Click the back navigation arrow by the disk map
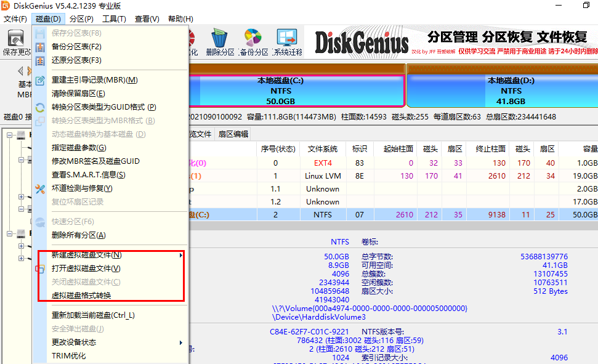598x364 pixels. 20,71
